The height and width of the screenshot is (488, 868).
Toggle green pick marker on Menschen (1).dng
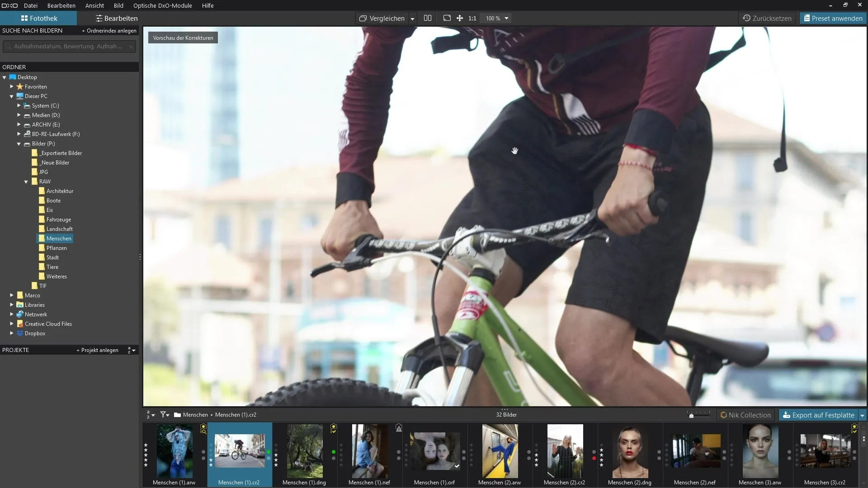334,452
